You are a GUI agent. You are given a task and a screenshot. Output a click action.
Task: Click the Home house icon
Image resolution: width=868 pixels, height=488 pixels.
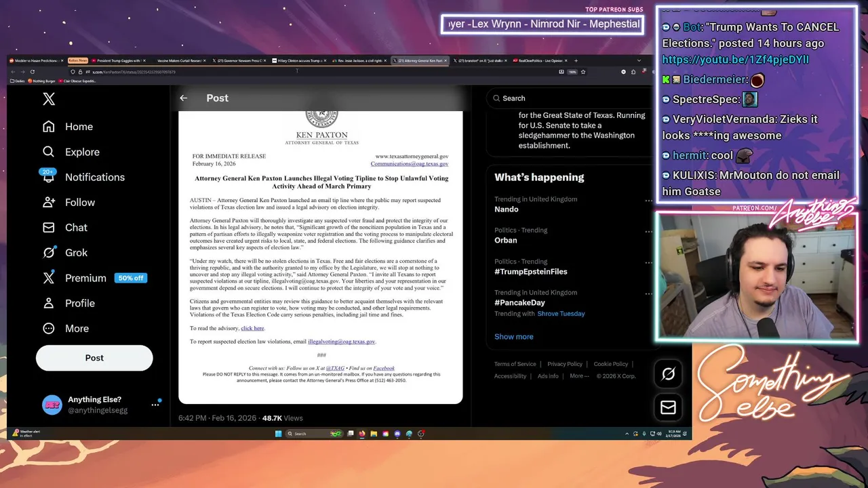49,127
